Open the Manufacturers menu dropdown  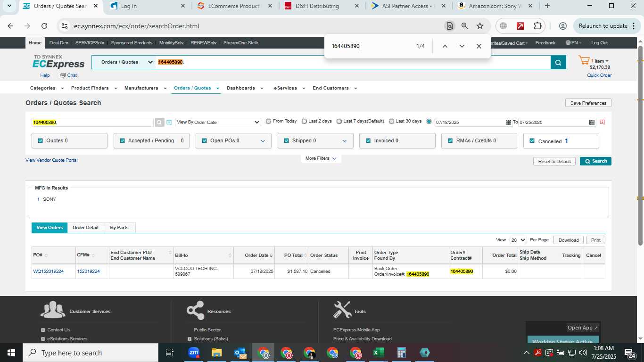coord(145,88)
